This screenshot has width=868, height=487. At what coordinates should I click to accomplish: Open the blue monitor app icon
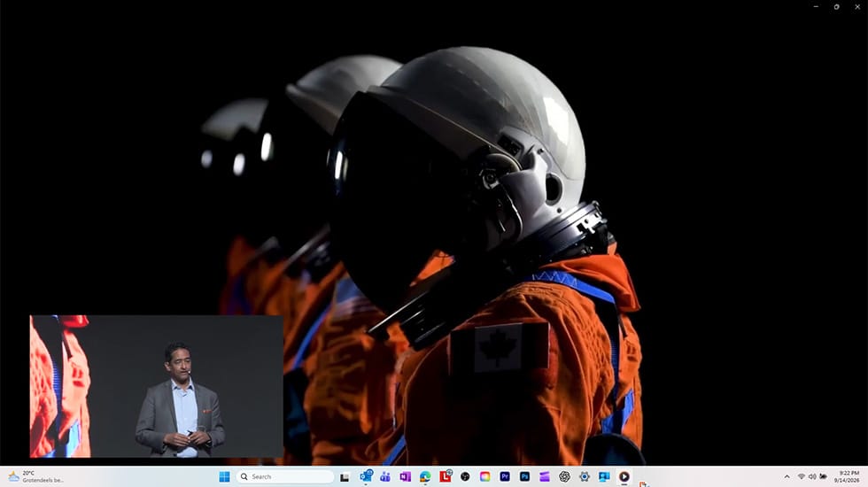tap(604, 476)
